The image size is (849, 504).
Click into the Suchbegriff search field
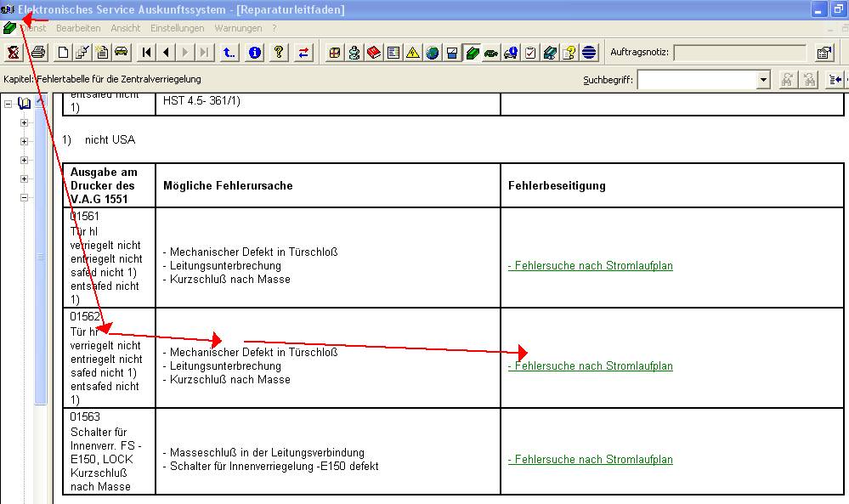pyautogui.click(x=696, y=80)
